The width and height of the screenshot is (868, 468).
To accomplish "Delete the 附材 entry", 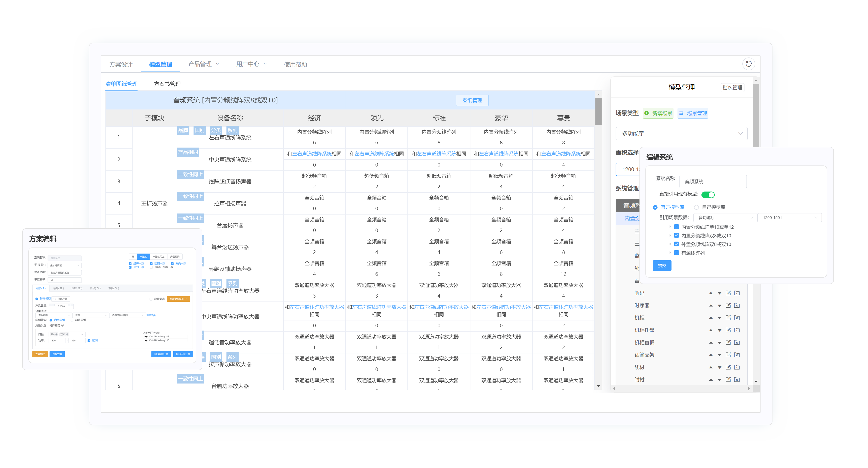I will 737,380.
